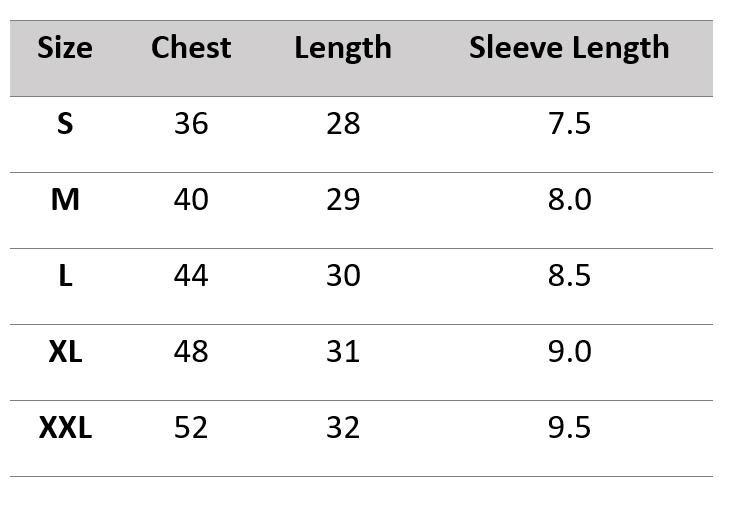The image size is (734, 527).
Task: Click the S size row label
Action: click(65, 124)
